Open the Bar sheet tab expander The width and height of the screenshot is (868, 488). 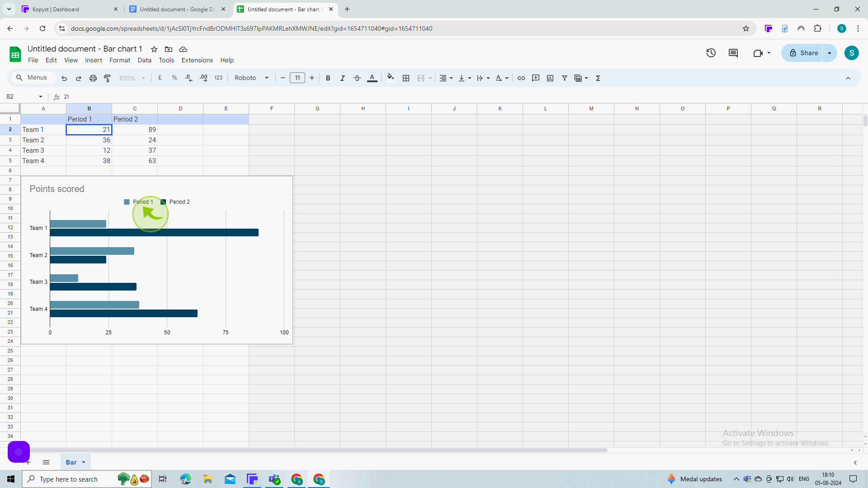coord(84,462)
